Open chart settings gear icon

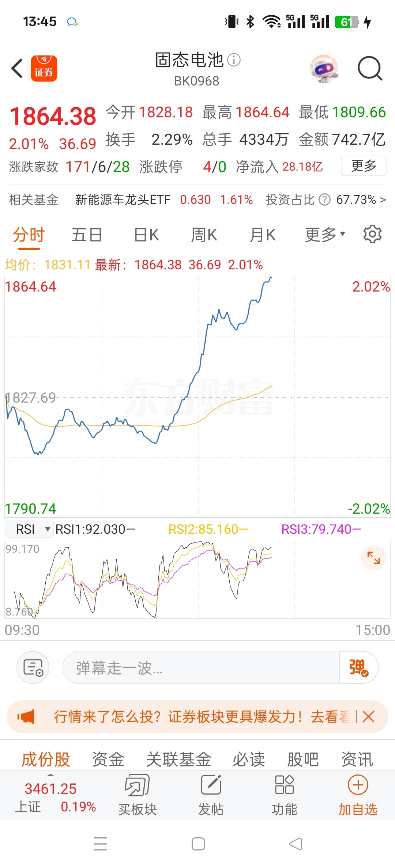tap(372, 234)
